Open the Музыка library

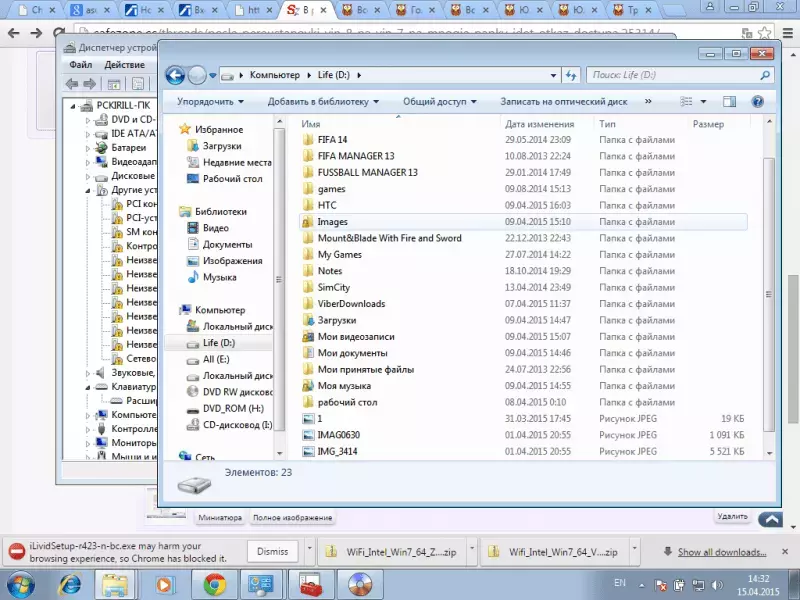coord(219,278)
